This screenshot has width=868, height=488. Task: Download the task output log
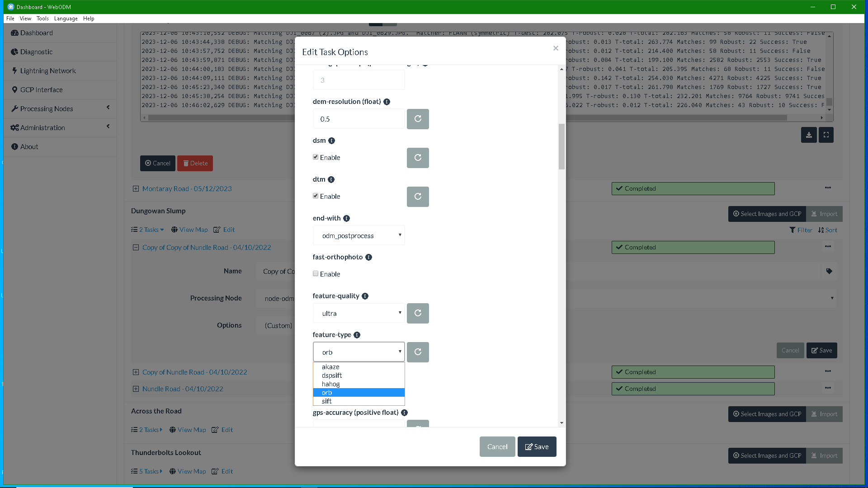[x=809, y=135]
